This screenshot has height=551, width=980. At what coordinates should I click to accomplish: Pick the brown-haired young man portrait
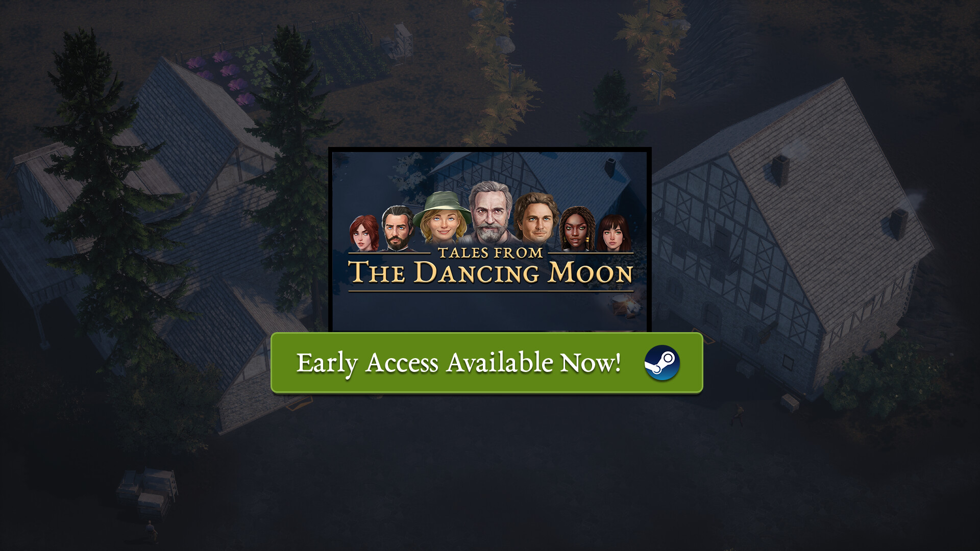[x=536, y=218]
